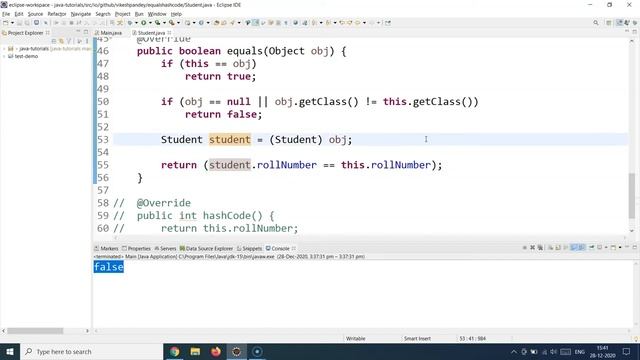Open the Windows notification center
640x360 pixels.
[x=627, y=351]
